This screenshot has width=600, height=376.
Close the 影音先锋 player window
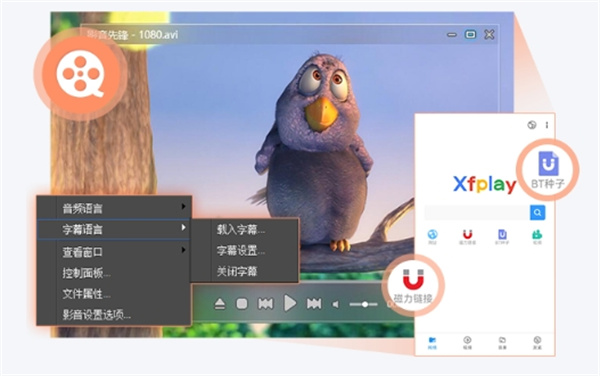489,34
